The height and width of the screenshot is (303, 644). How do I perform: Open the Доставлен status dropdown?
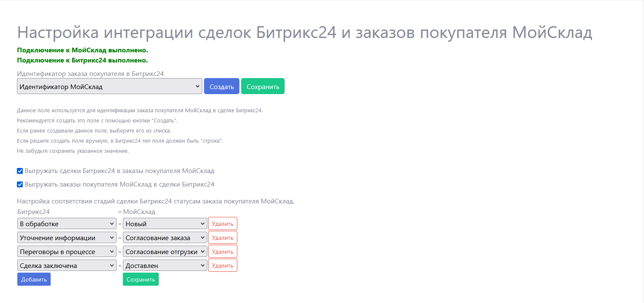[x=165, y=265]
